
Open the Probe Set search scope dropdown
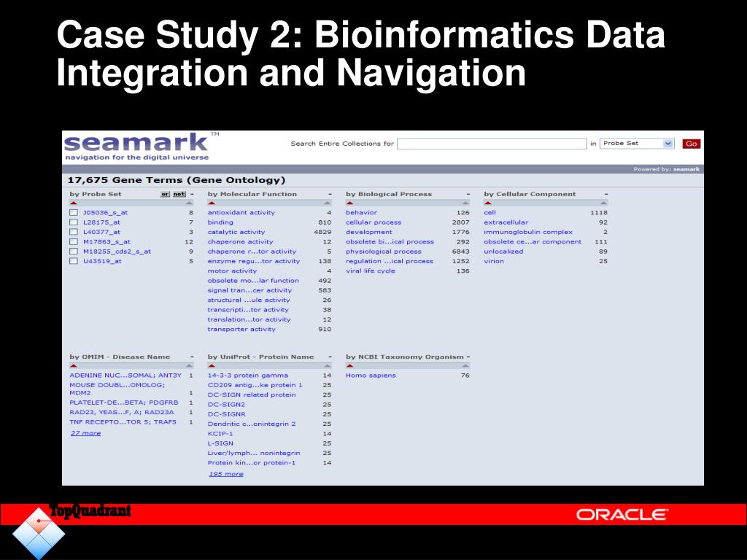point(637,144)
